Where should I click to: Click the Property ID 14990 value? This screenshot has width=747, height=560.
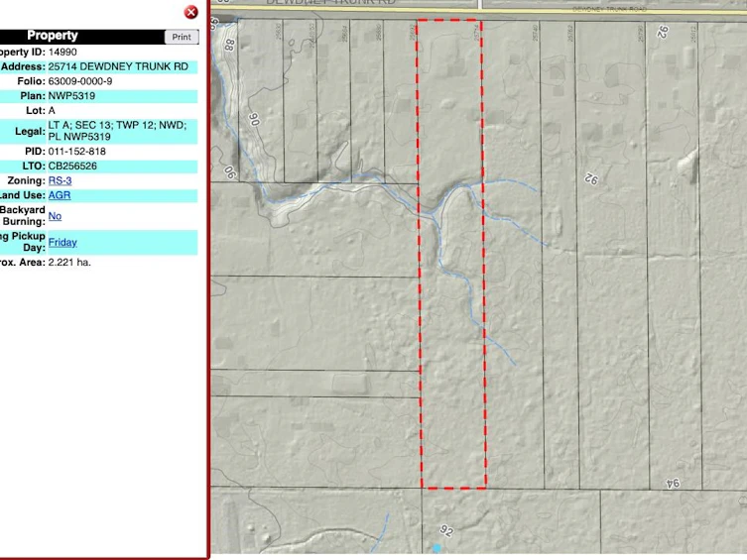(62, 52)
